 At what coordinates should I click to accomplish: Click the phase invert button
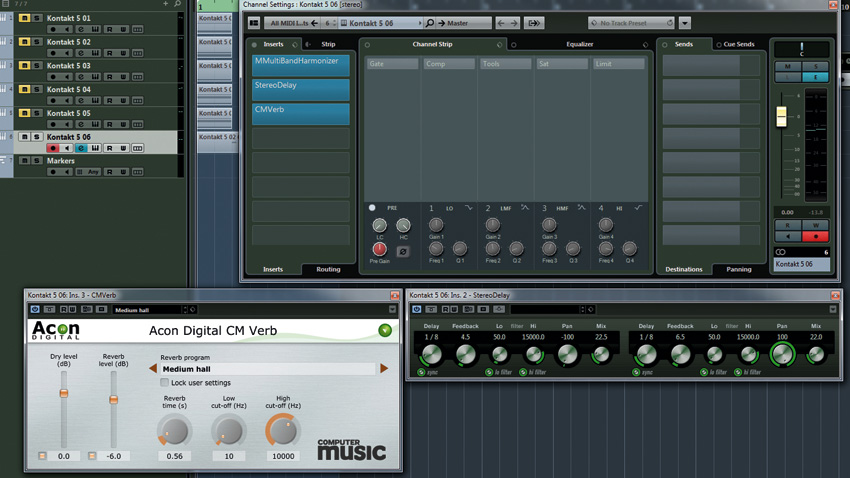point(403,251)
